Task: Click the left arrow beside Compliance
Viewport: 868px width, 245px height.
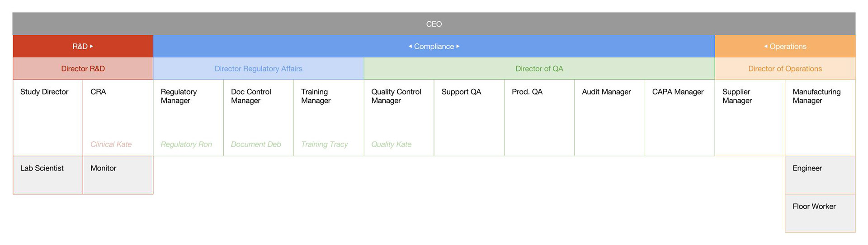Action: coord(410,46)
